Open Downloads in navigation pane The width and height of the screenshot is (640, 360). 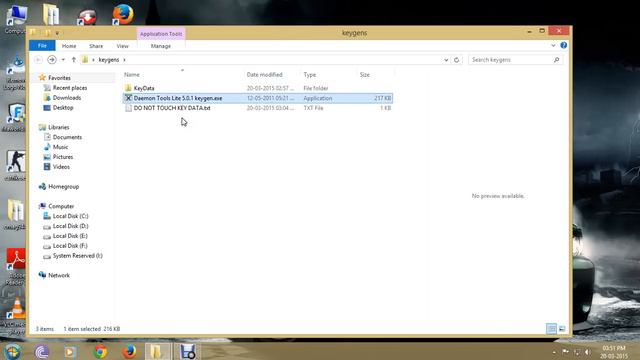pos(67,98)
